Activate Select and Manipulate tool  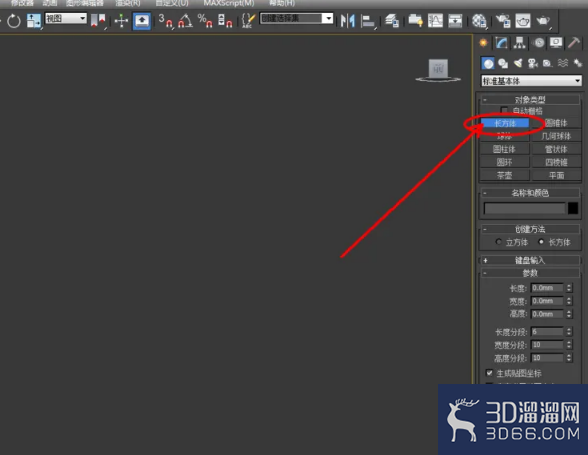click(121, 21)
